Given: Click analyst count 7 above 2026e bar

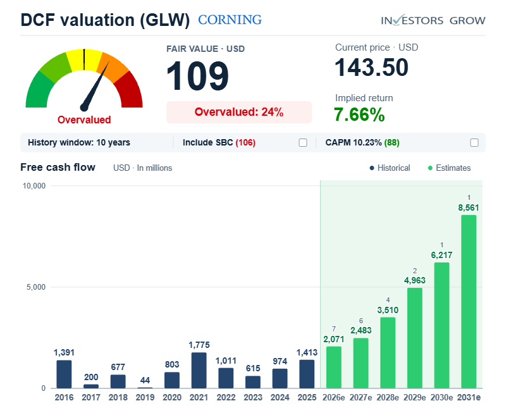Looking at the screenshot, I should (x=334, y=329).
